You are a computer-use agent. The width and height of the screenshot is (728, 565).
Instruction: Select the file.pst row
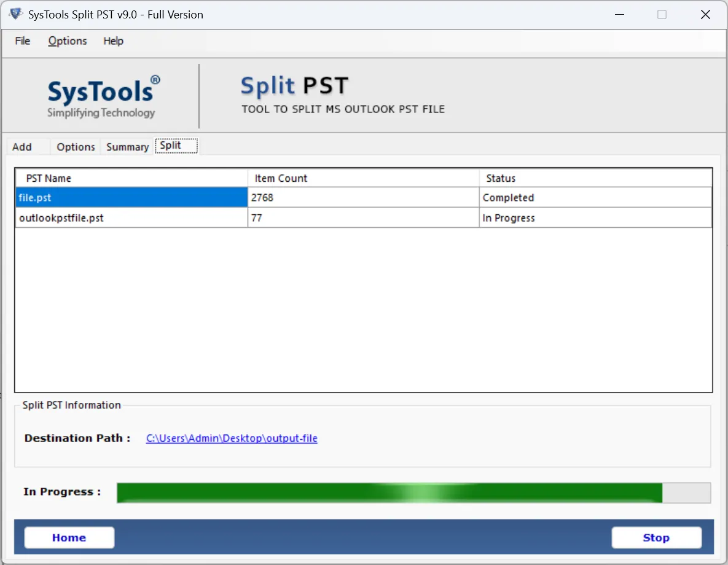coord(364,197)
